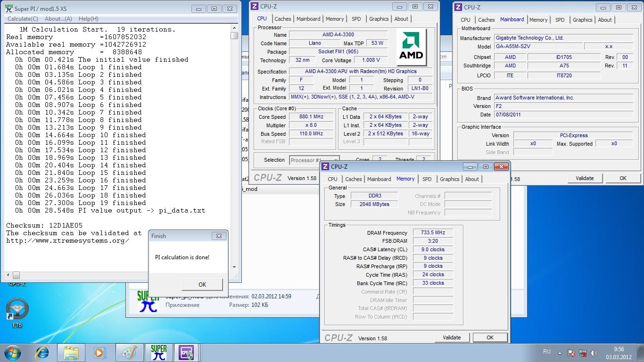Open the Calculate(C) menu in Super PI
Screen dimensions: 644x362
pos(23,19)
